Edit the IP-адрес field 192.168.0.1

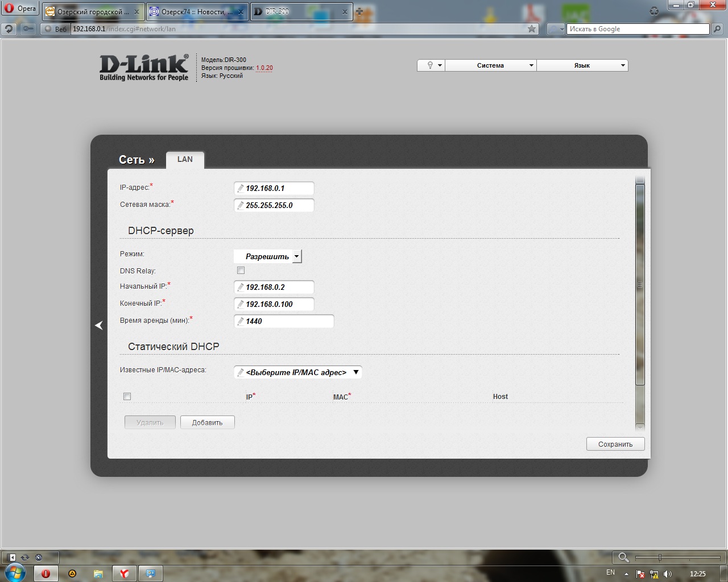click(x=274, y=188)
